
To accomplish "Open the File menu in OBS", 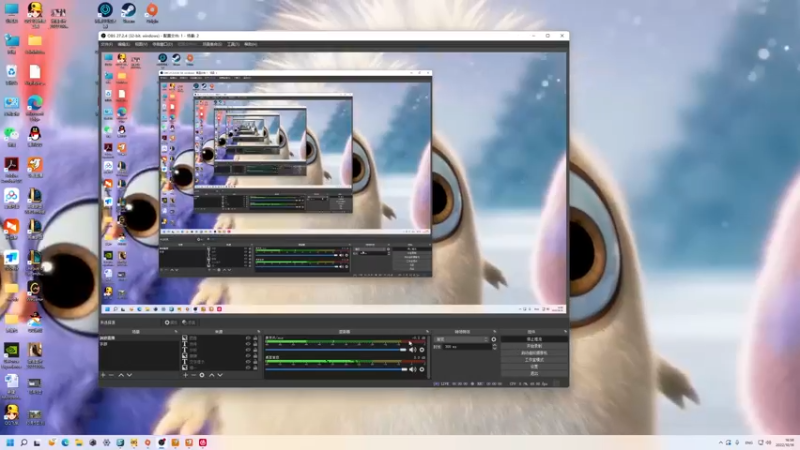I will click(x=106, y=44).
